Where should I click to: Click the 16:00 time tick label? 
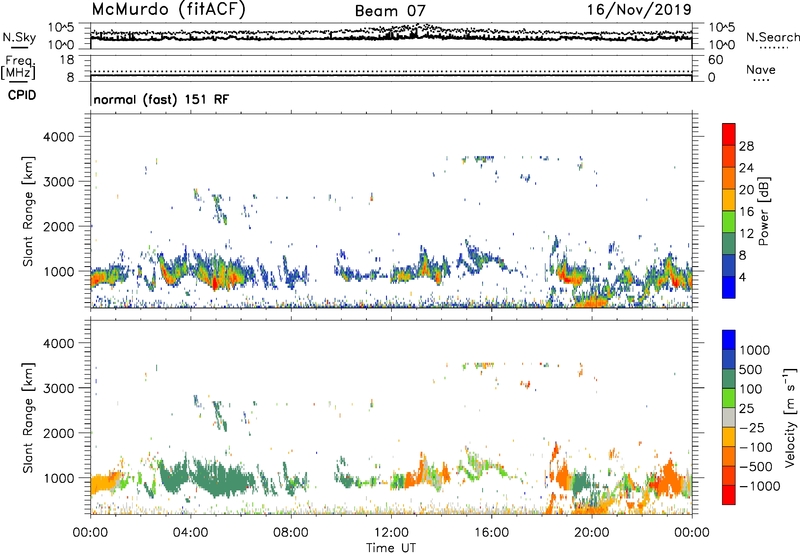(491, 533)
